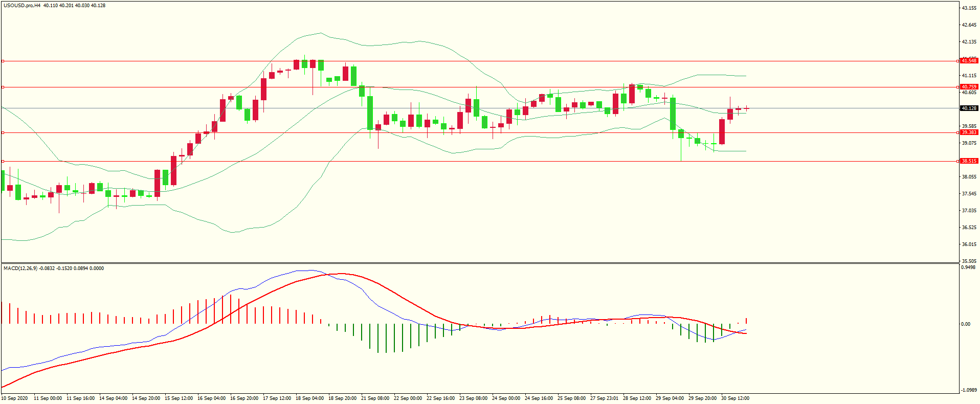Click the 40.128 current price label
980x404 pixels.
(x=969, y=108)
